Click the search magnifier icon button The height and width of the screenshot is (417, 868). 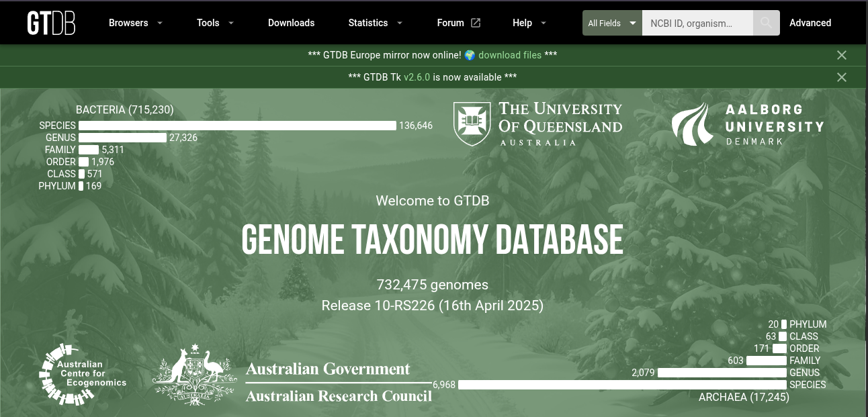[766, 23]
